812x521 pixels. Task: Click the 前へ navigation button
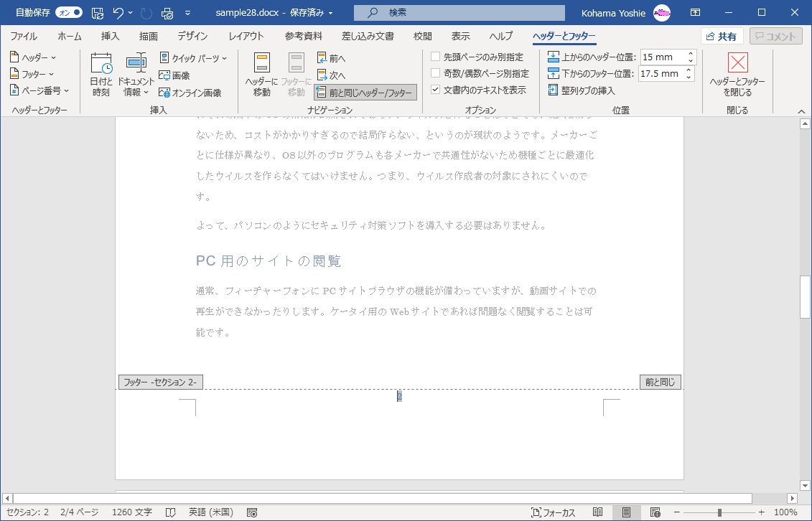click(332, 58)
